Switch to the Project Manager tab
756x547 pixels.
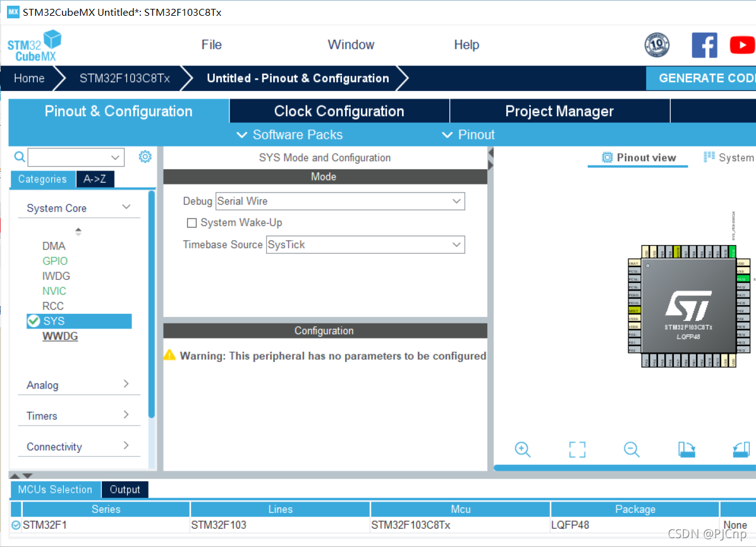point(560,111)
